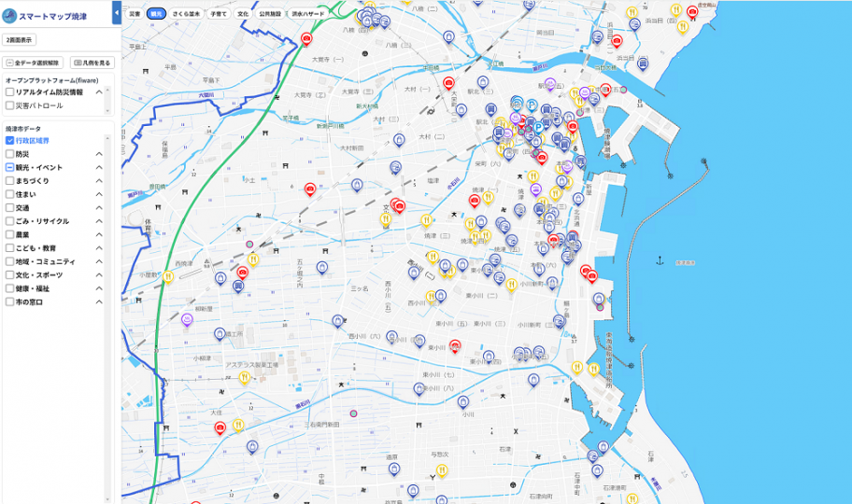
Task: Click the teal circle marker near 三右衛門新田
Action: (354, 413)
